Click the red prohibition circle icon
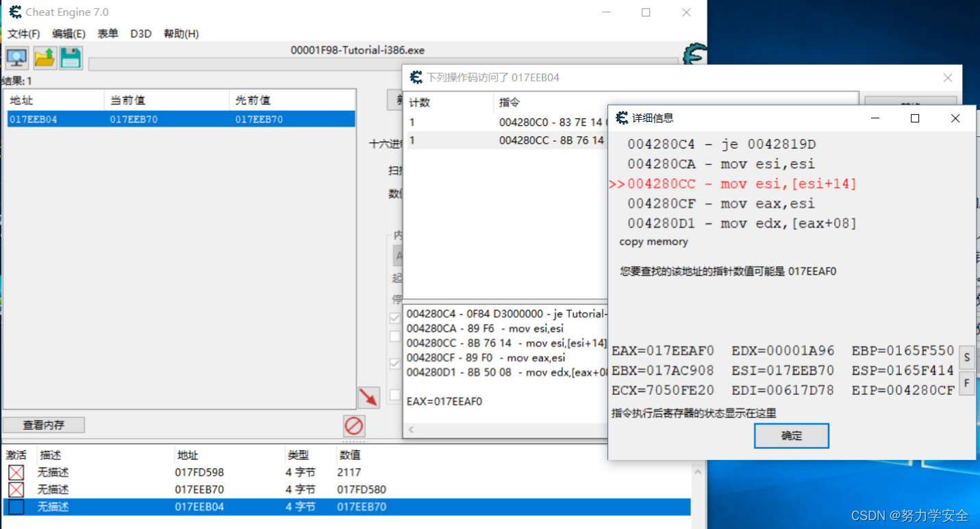 tap(353, 426)
